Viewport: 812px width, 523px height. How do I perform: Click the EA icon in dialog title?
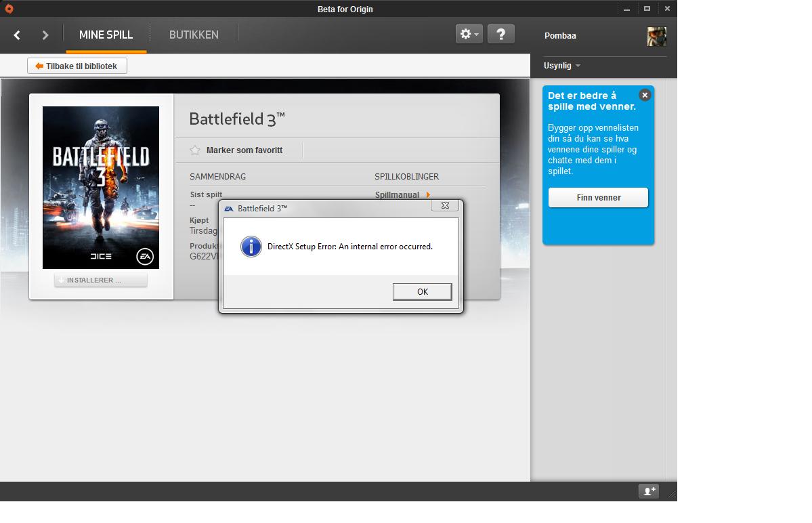[228, 209]
